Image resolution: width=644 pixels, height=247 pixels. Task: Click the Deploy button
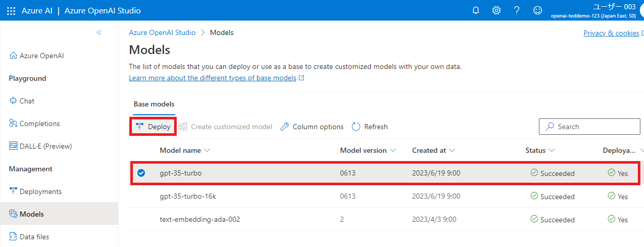coord(153,127)
